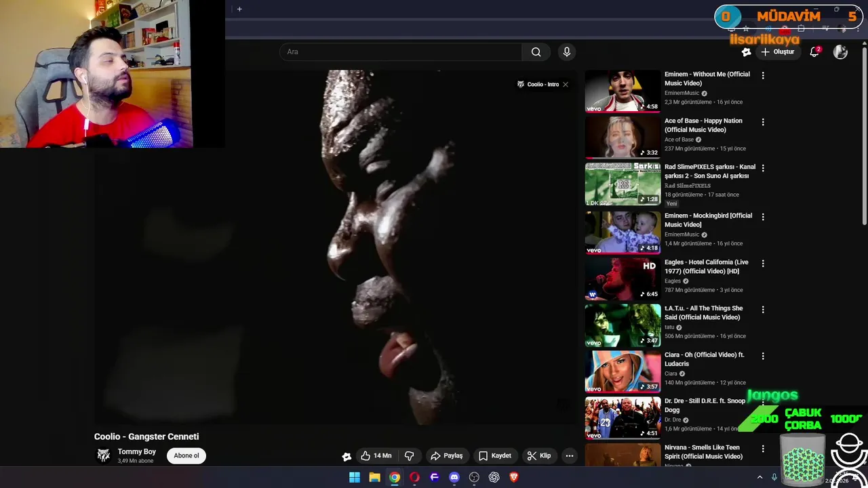868x488 pixels.
Task: Open Discord from taskbar
Action: 454,477
